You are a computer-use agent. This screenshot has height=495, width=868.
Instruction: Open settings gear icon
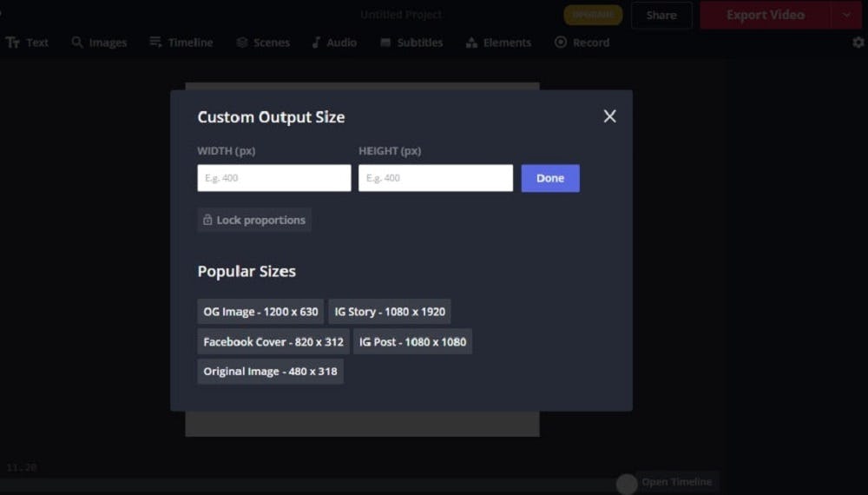pyautogui.click(x=858, y=43)
